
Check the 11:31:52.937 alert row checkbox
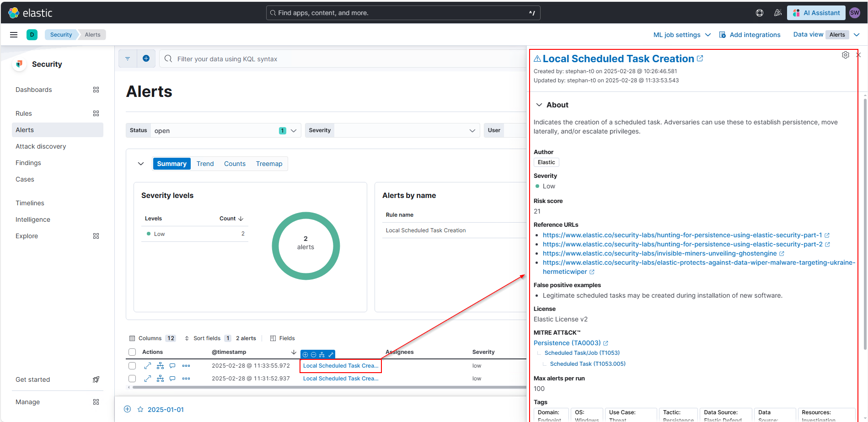click(132, 379)
